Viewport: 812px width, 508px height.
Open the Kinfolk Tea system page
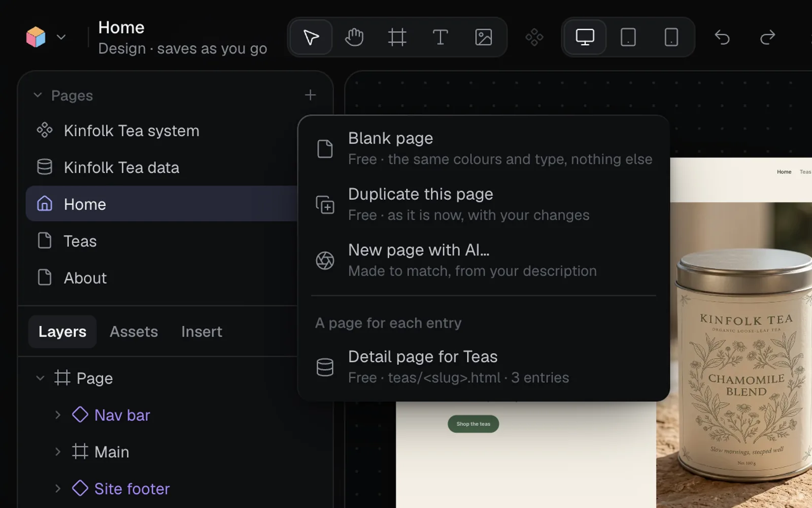161,131
